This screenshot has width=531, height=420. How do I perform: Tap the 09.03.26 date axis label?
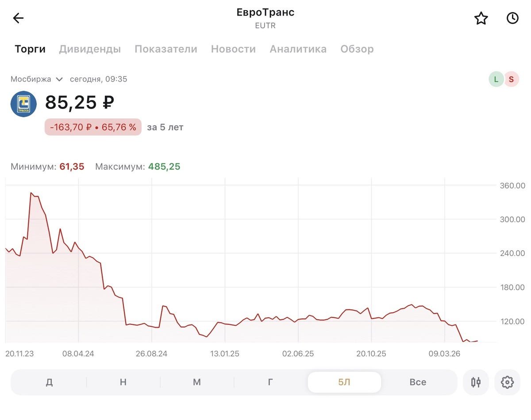pos(445,354)
